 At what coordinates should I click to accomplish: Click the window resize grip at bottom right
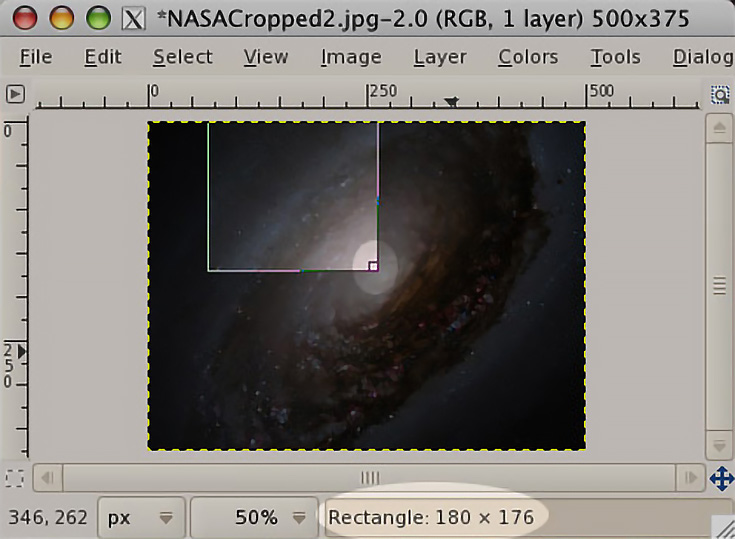(724, 528)
